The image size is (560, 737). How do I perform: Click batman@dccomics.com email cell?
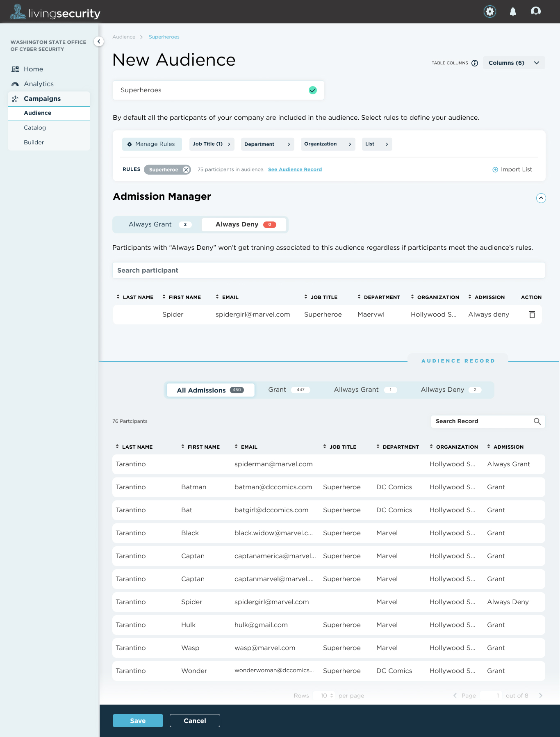[273, 487]
